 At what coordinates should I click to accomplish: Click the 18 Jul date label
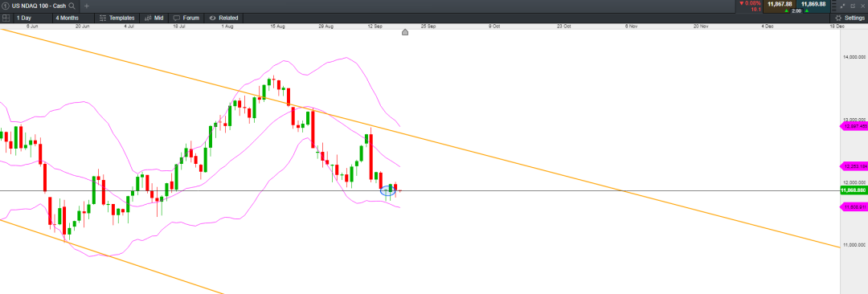coord(178,26)
